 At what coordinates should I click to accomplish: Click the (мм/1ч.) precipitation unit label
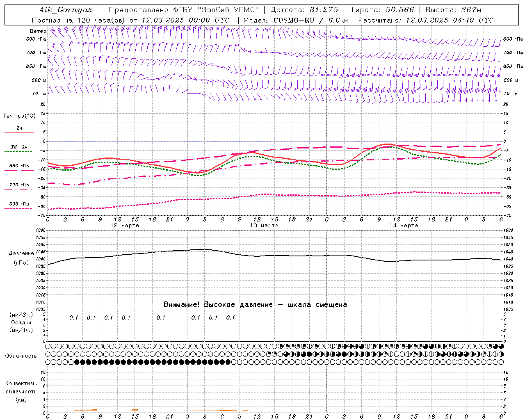click(x=21, y=330)
